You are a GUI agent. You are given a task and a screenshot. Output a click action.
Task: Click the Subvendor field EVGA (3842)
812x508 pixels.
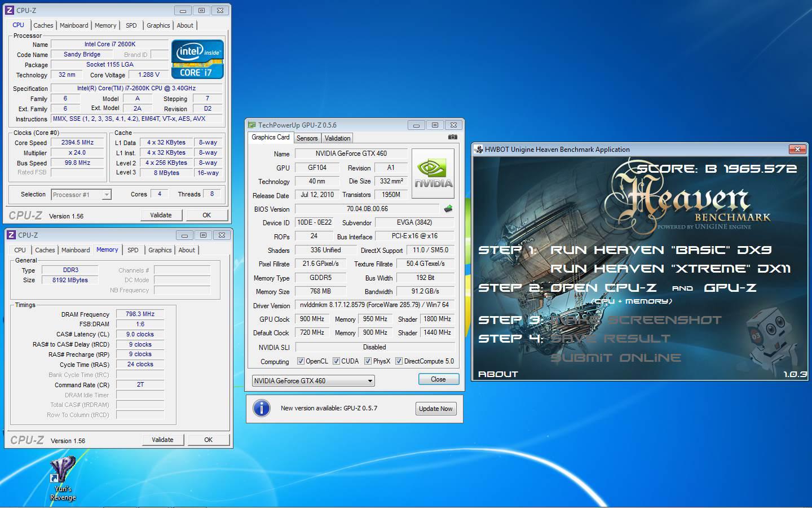point(414,222)
